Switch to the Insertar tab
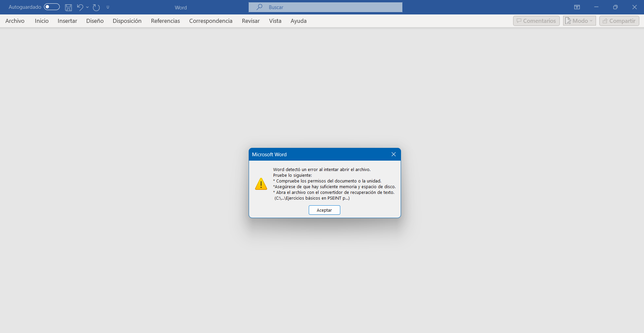 click(x=67, y=21)
